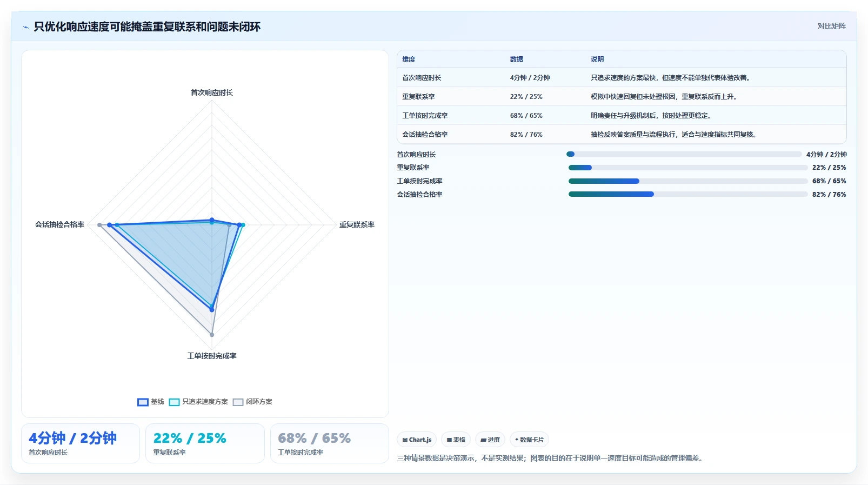Click the 首次响应时长 progress bar
868x485 pixels.
(x=684, y=154)
